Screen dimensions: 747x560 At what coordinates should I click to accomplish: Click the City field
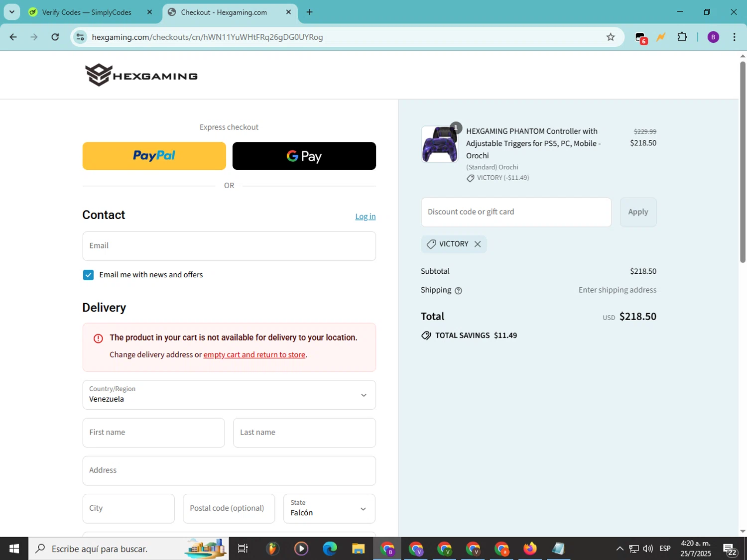(x=128, y=508)
